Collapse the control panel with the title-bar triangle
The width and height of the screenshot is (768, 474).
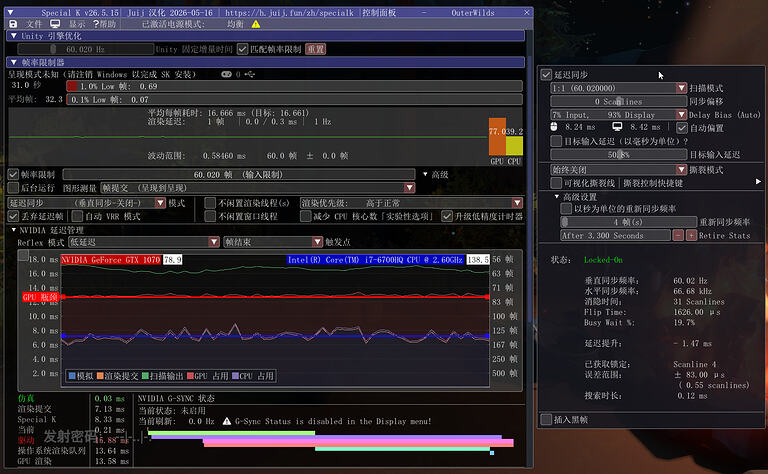pyautogui.click(x=10, y=12)
